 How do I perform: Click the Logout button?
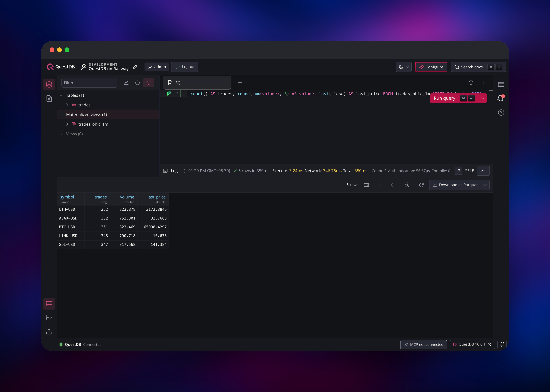click(185, 67)
